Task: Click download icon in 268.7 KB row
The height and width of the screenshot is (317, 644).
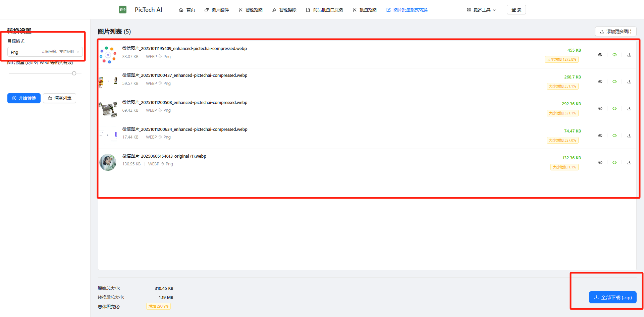Action: pyautogui.click(x=629, y=82)
